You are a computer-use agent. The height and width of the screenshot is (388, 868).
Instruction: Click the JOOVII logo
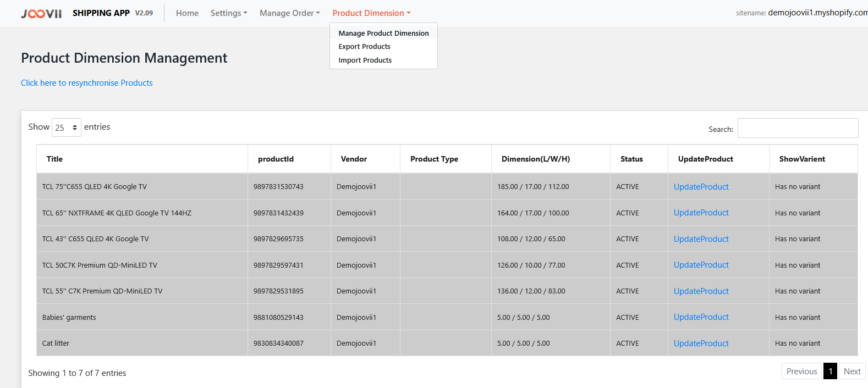41,13
